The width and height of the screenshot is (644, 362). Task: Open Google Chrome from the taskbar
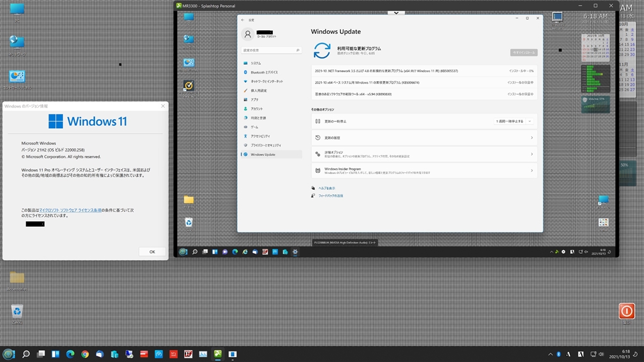pyautogui.click(x=85, y=354)
